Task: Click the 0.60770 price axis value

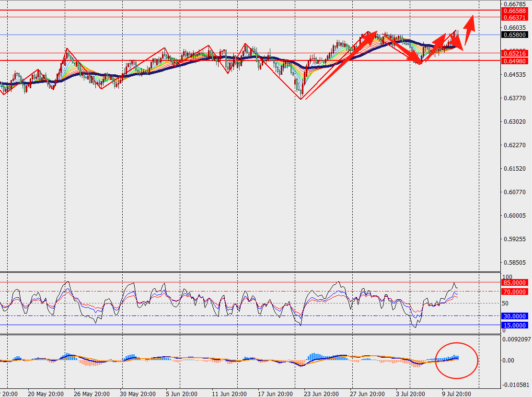Action: 515,192
